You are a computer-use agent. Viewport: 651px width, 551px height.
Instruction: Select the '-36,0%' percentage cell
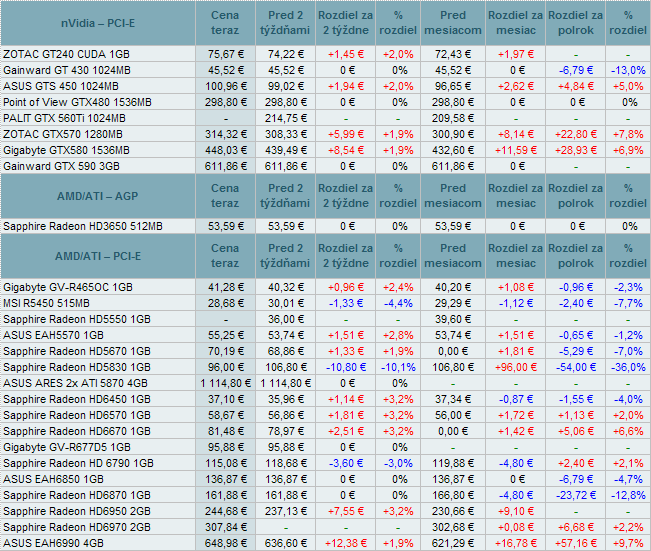pyautogui.click(x=628, y=367)
